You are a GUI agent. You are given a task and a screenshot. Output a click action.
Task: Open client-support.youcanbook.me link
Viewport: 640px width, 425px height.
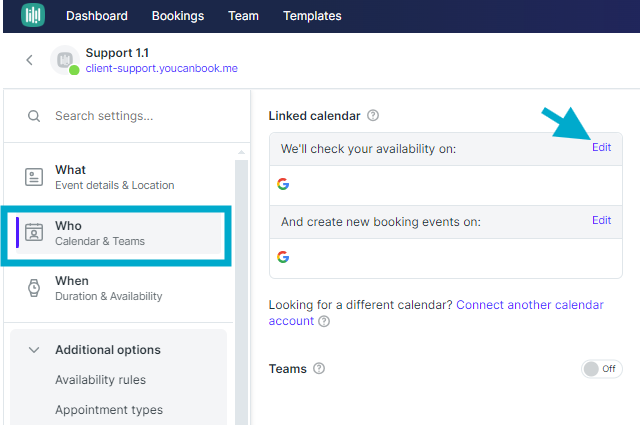tap(162, 68)
